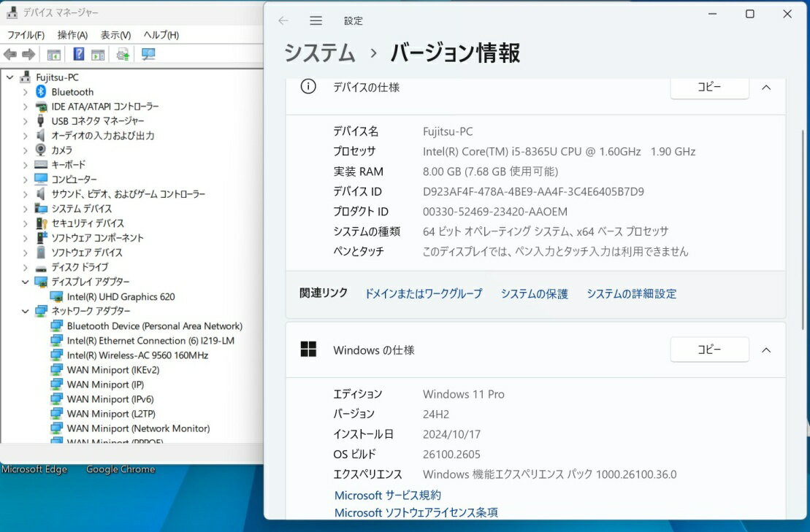This screenshot has height=532, width=810.
Task: Open Microsoft サービス規約 link
Action: pos(387,496)
